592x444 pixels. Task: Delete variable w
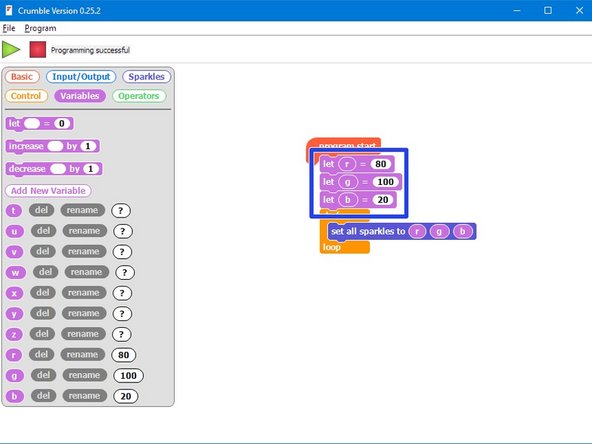[x=46, y=272]
